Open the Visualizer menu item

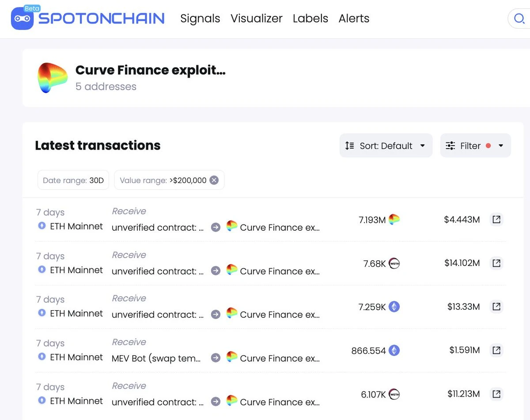coord(256,19)
